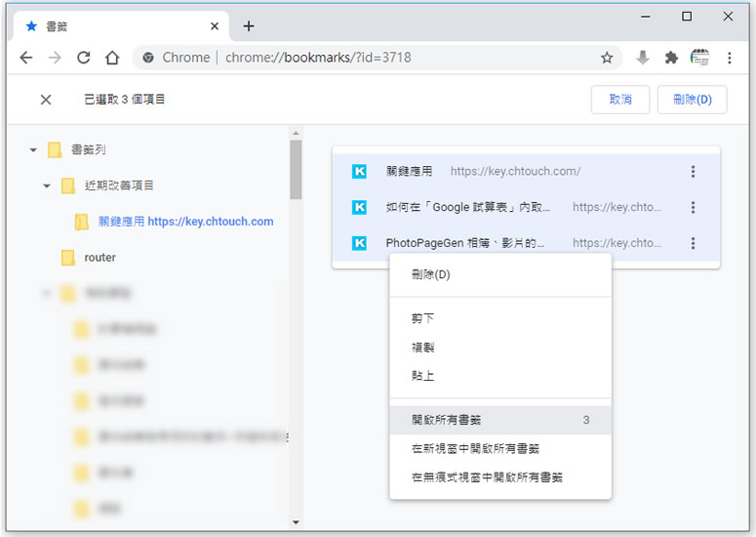Viewport: 756px width, 537px height.
Task: Click the download arrow extension icon
Action: 642,58
